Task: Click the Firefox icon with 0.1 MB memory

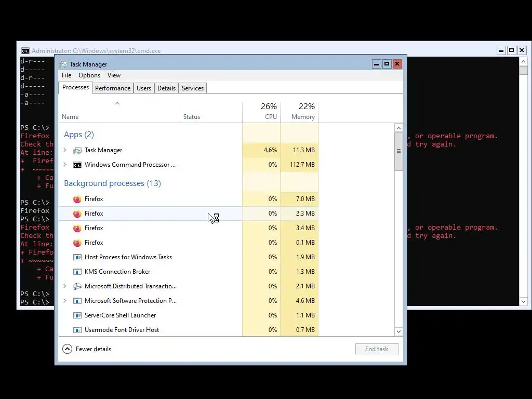Action: pyautogui.click(x=77, y=243)
